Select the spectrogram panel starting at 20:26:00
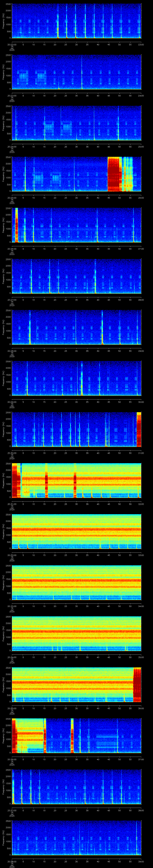Viewport: 153px width, 868px height. coord(76,225)
